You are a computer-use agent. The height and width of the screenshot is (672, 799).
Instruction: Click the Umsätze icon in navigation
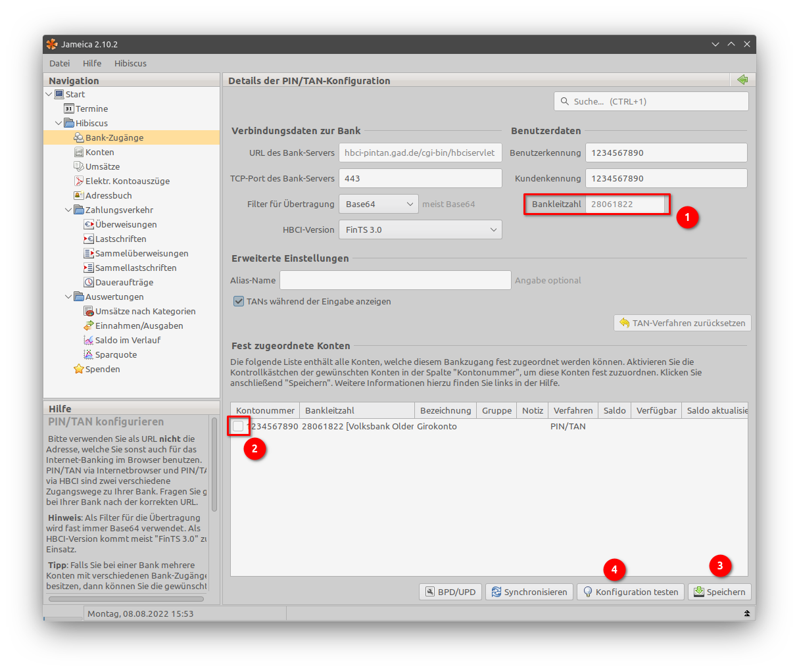(x=79, y=166)
